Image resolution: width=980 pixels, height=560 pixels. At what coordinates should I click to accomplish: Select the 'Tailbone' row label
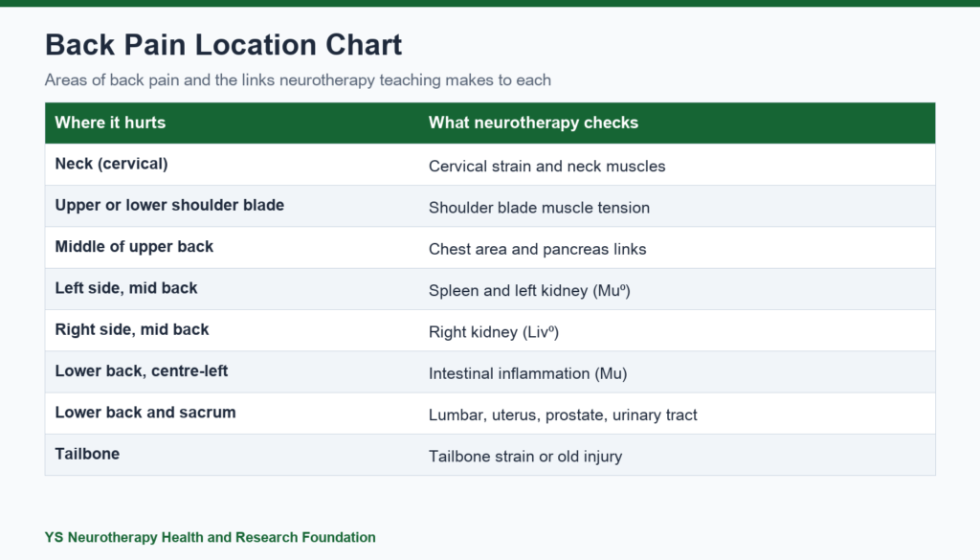87,454
